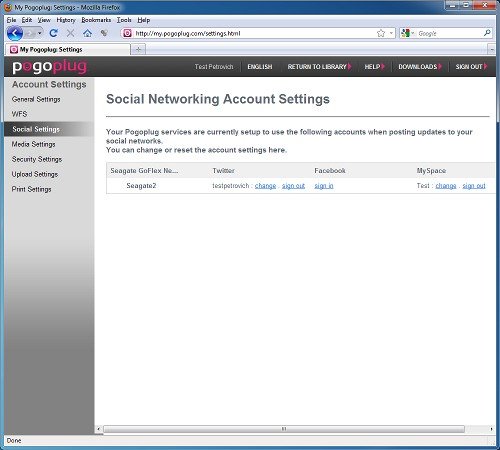The image size is (500, 450).
Task: Reload the page with the refresh icon
Action: tap(53, 33)
